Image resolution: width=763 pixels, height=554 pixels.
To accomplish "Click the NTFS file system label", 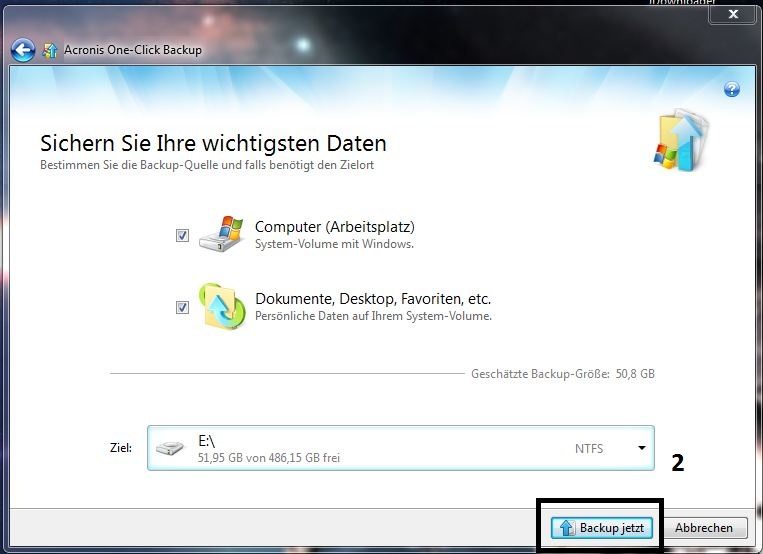I will tap(589, 448).
